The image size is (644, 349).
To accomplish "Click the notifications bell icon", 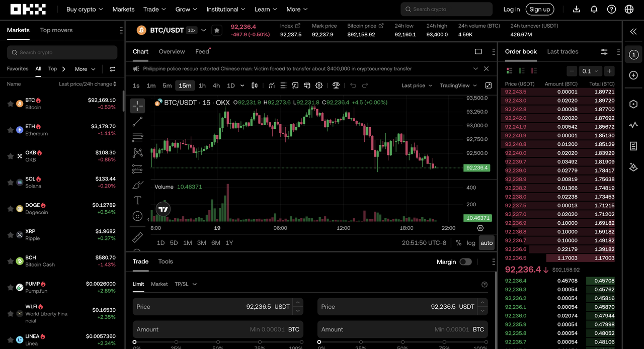I will [594, 9].
